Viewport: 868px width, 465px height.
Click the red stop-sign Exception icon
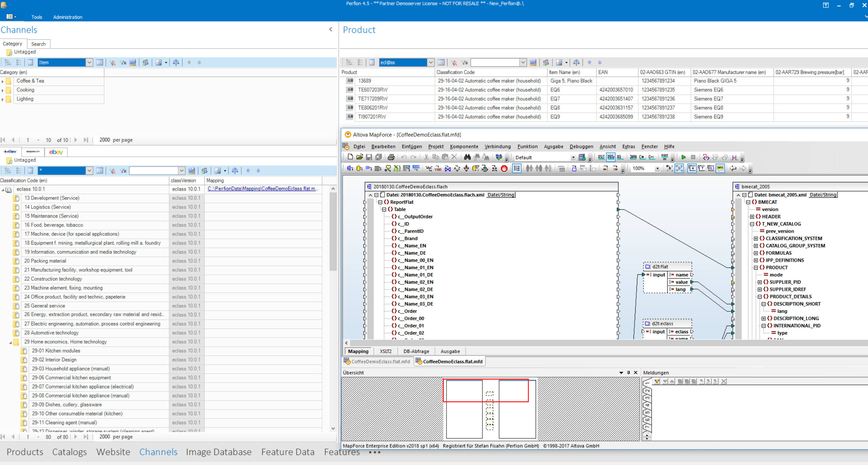[x=504, y=168]
